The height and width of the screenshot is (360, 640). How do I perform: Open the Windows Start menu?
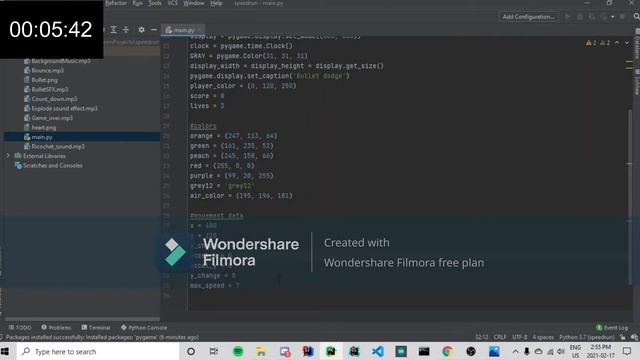(x=5, y=351)
